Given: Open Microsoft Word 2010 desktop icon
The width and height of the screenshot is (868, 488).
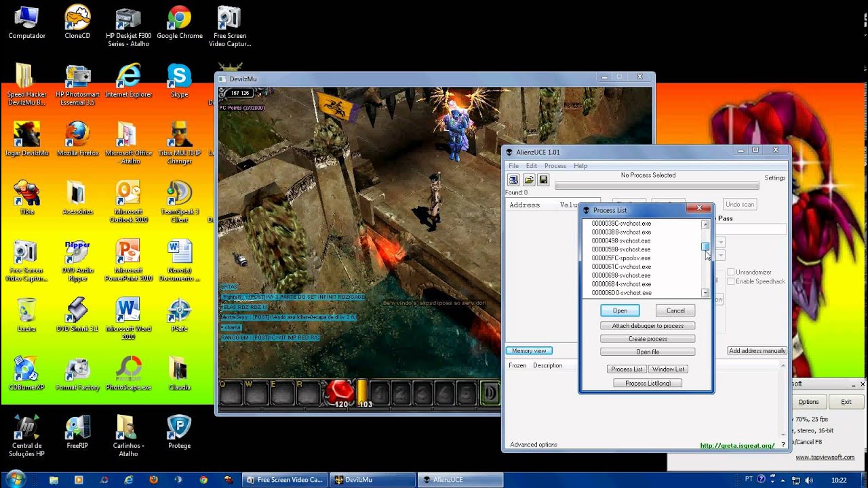Looking at the screenshot, I should [129, 319].
